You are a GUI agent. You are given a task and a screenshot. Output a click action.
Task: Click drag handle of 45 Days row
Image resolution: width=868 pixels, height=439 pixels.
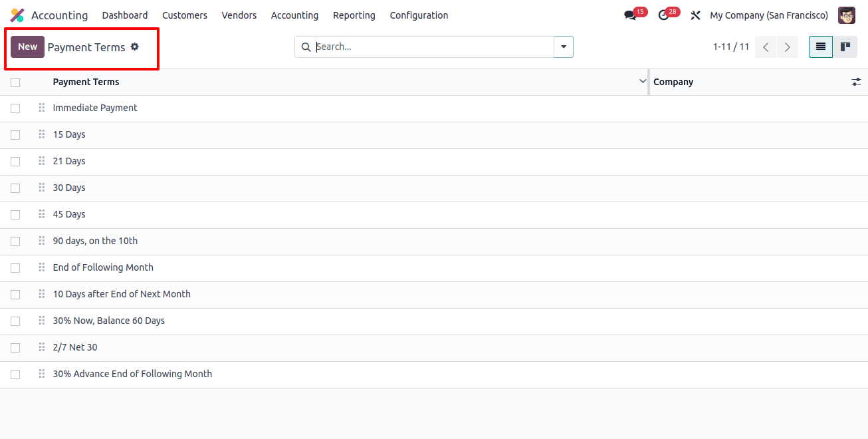coord(42,214)
